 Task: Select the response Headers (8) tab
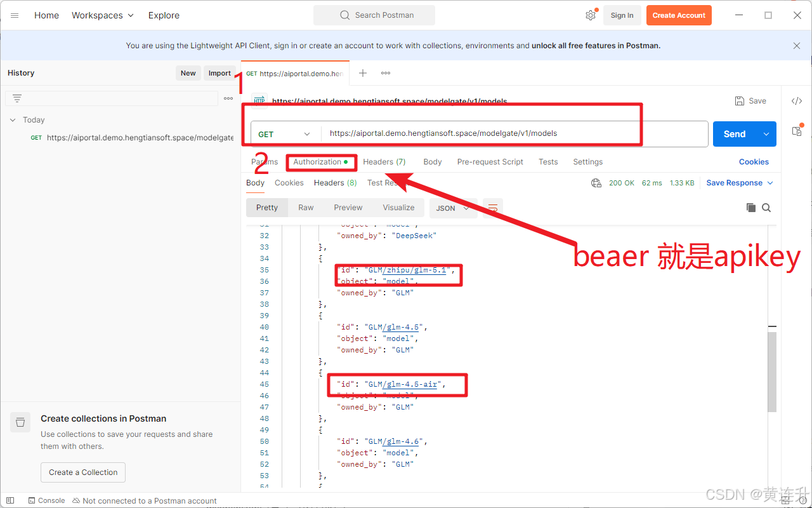(336, 183)
